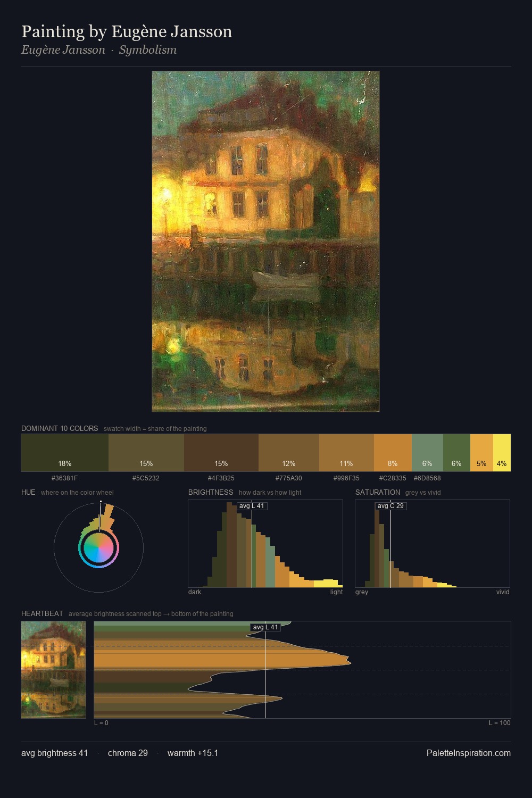
Task: Click the hex code #996F35
Action: [x=346, y=478]
